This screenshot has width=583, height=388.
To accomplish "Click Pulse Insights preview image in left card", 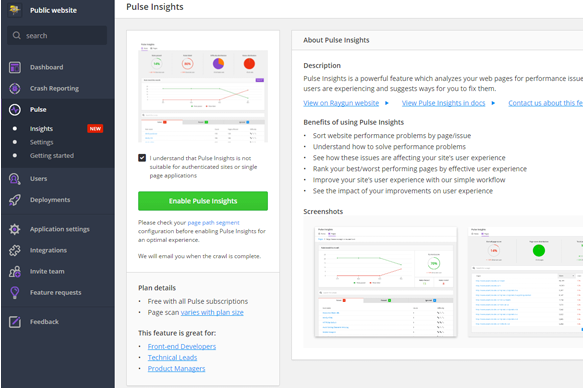I will tap(203, 92).
